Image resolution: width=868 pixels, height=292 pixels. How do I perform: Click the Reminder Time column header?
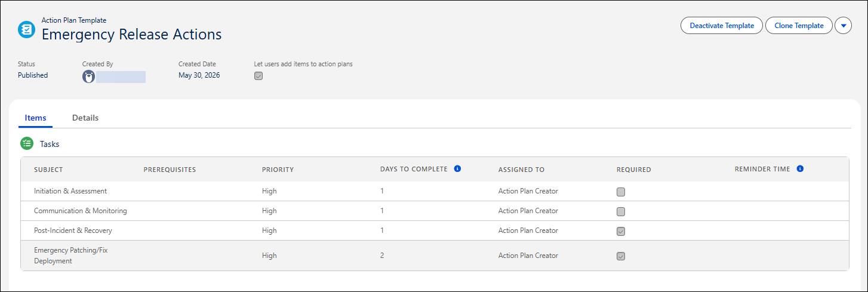coord(762,169)
